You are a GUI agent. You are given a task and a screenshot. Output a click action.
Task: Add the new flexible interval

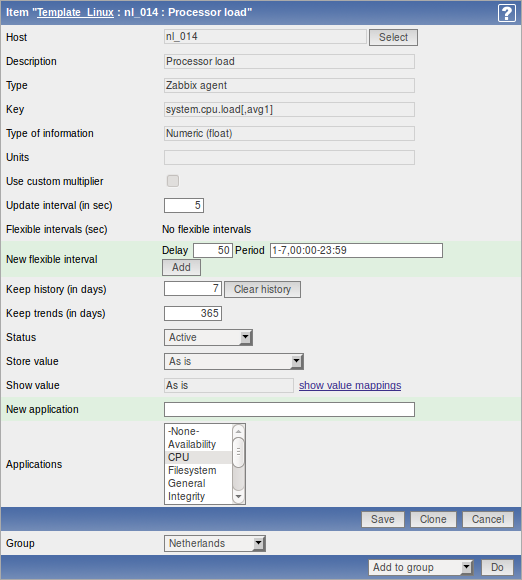[x=181, y=267]
